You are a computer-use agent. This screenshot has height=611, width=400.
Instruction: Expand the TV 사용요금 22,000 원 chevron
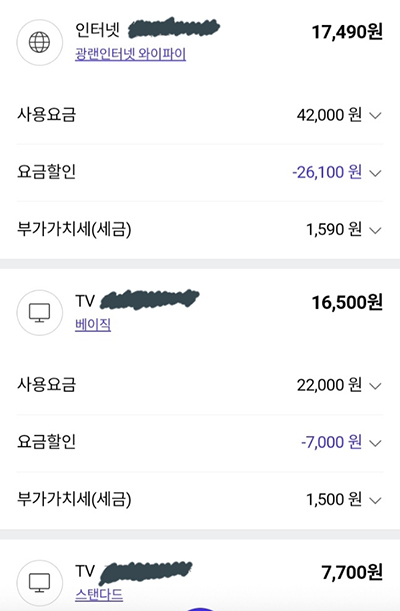click(x=375, y=386)
